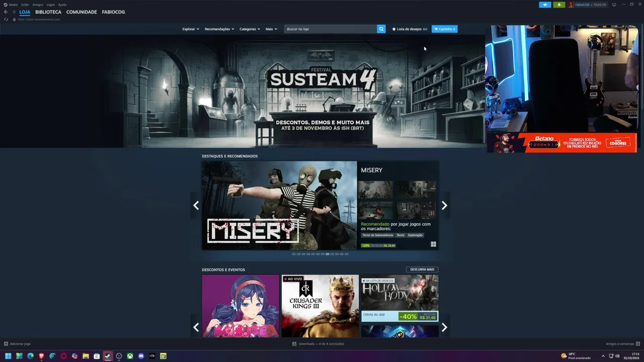Open Amigos e conversas chat icon

tap(638, 344)
